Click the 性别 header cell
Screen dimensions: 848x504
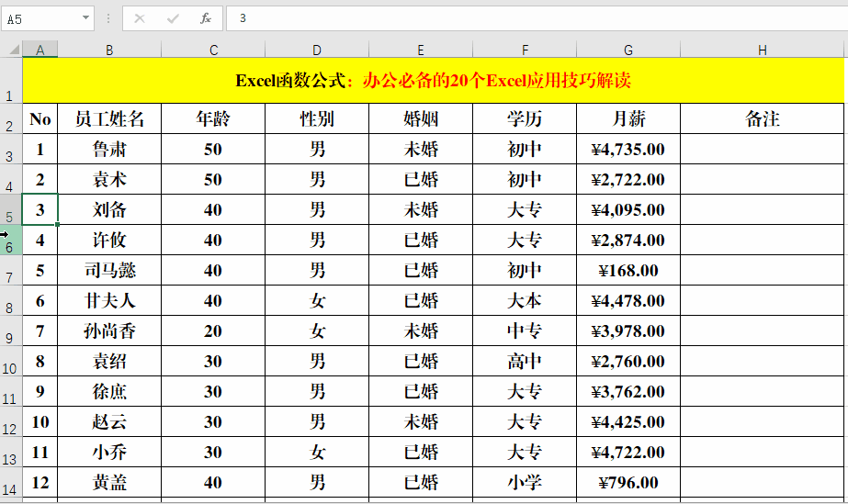317,118
